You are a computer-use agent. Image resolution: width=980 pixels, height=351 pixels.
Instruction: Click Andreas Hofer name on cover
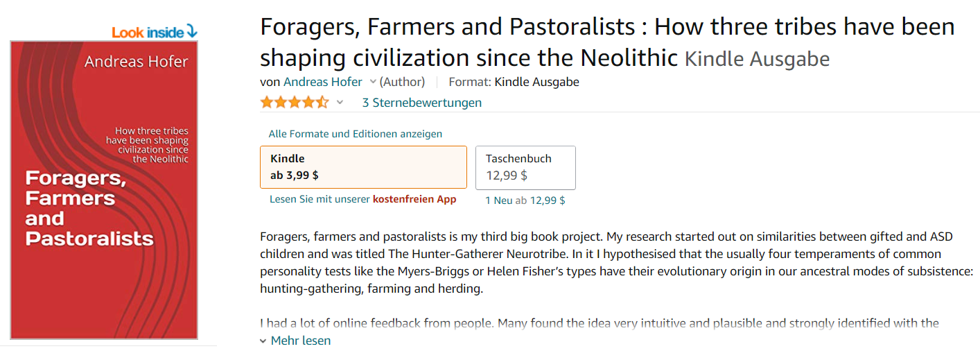pyautogui.click(x=137, y=62)
